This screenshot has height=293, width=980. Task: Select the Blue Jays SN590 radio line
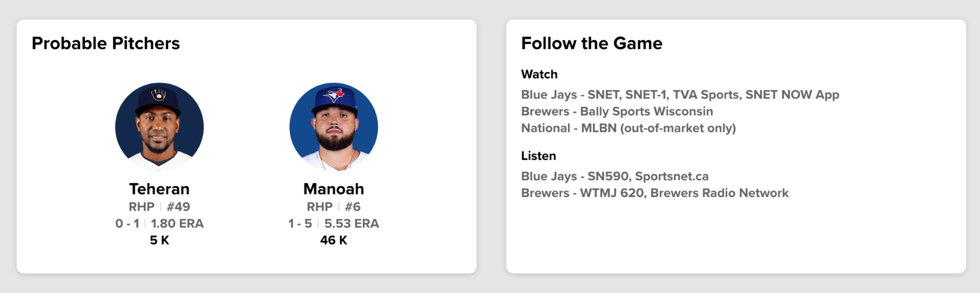[615, 176]
